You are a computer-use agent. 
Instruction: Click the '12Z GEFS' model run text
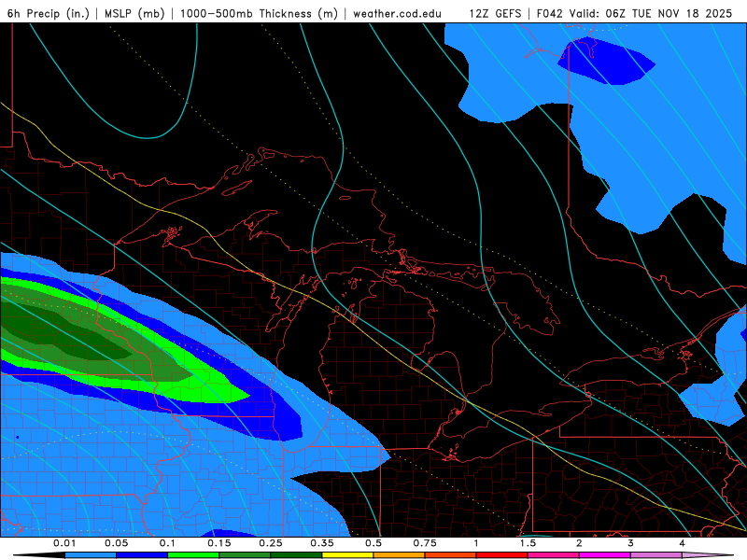pos(495,13)
